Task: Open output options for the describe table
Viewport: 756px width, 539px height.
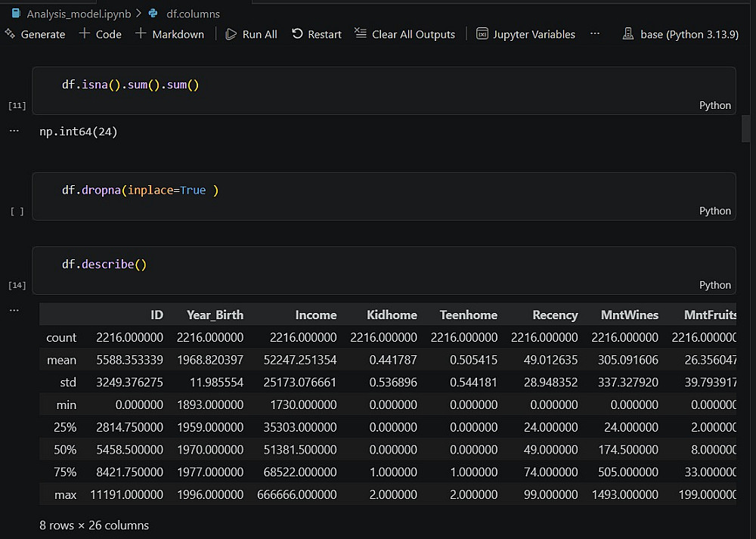Action: point(14,310)
